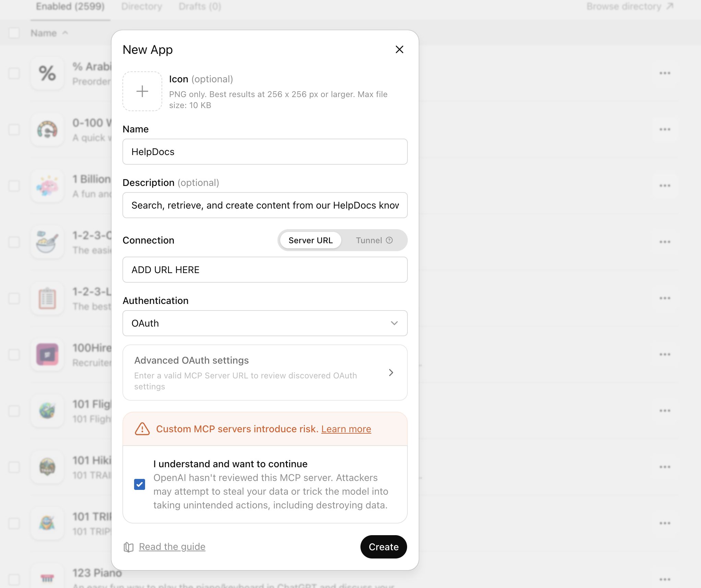Open more options for 123 Piano row
This screenshot has width=701, height=588.
(x=665, y=579)
